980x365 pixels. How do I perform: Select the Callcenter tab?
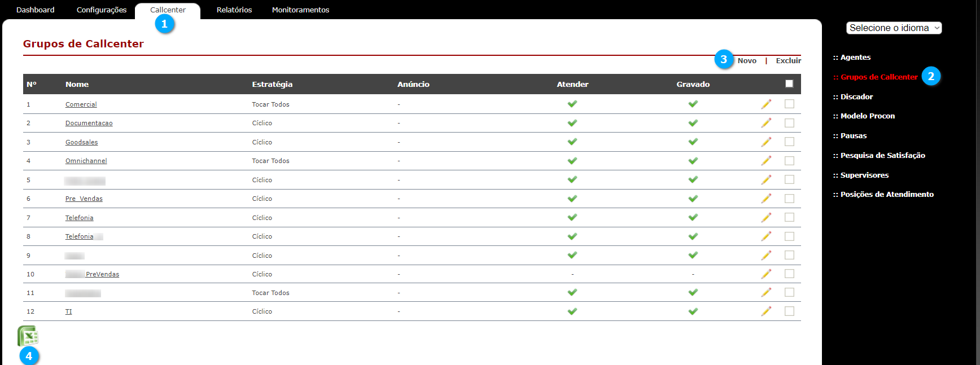pyautogui.click(x=168, y=10)
